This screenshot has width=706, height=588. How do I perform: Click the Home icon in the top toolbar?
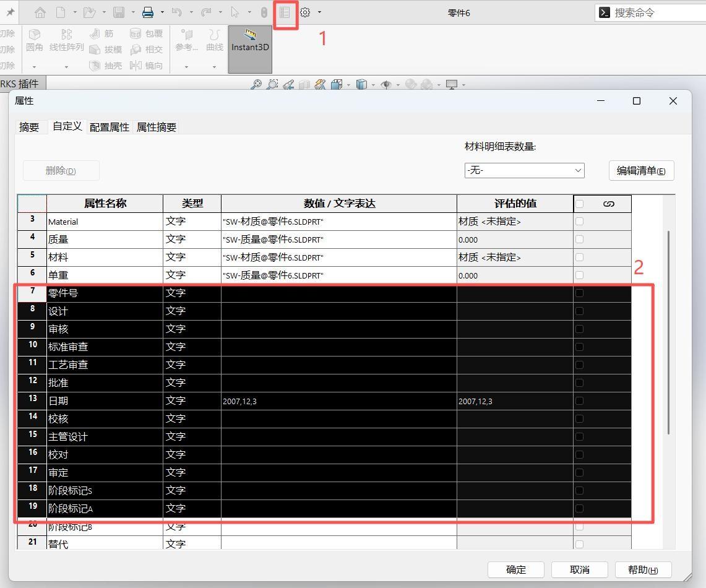pyautogui.click(x=40, y=12)
